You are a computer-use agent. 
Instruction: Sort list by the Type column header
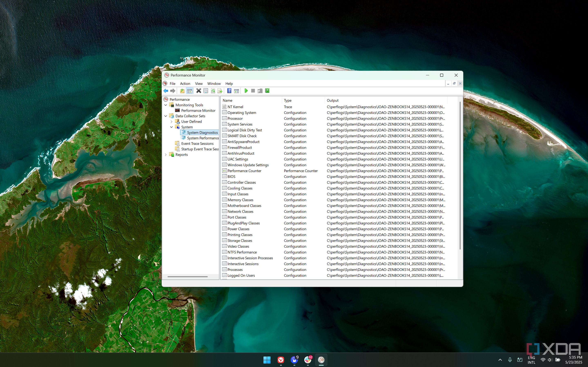tap(288, 101)
